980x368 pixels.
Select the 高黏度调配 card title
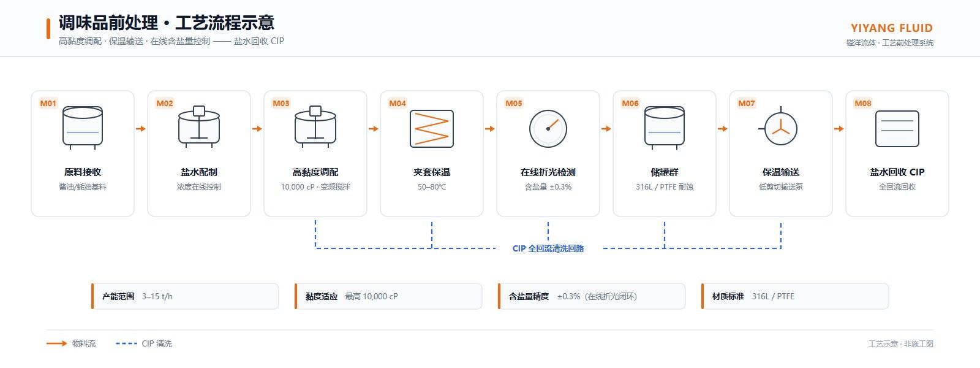pos(315,172)
